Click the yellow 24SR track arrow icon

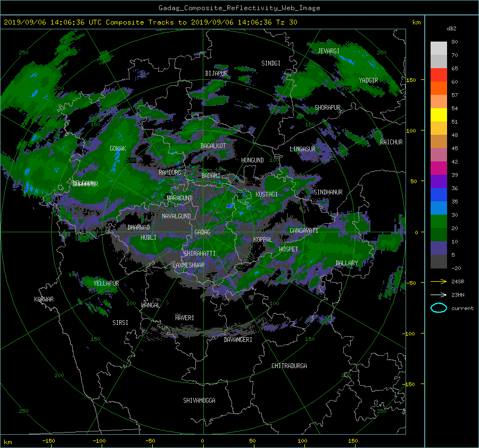coord(439,281)
